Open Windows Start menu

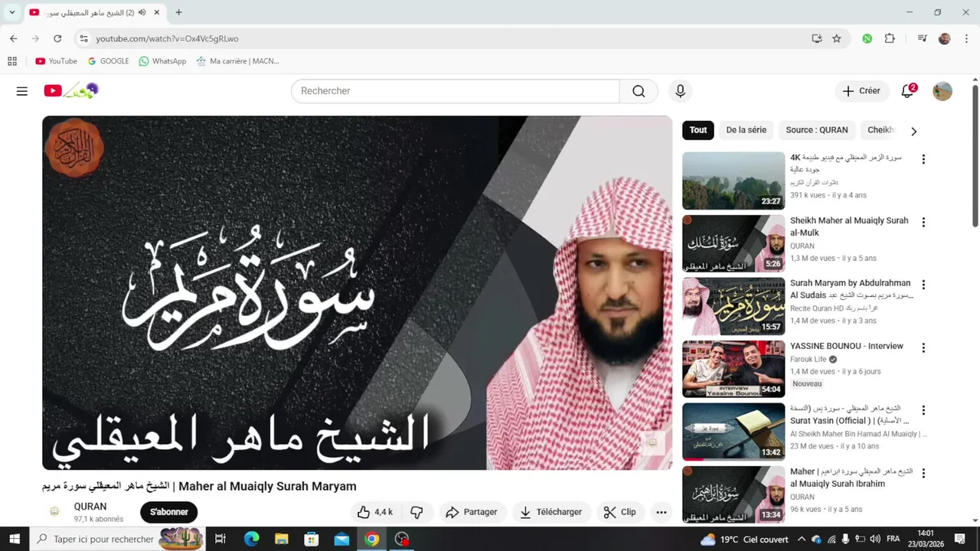(15, 540)
